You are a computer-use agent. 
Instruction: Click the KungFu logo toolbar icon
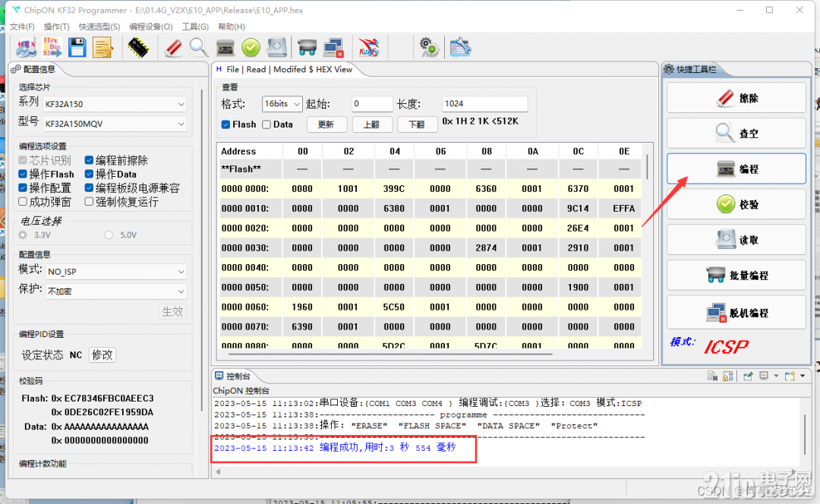point(369,48)
